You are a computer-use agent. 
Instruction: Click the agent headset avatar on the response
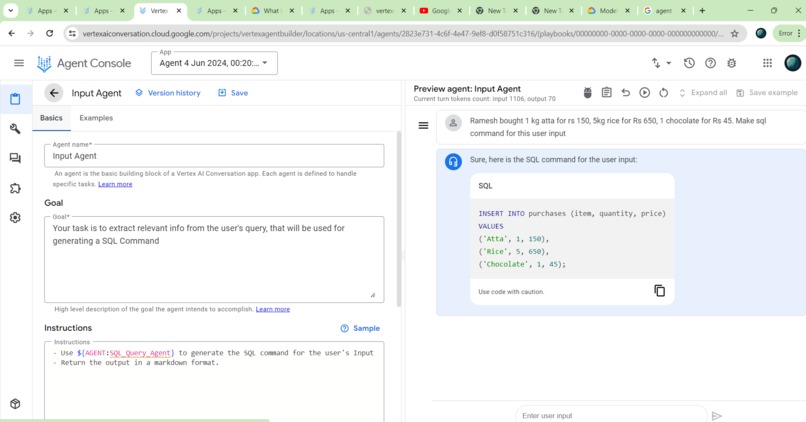(x=453, y=161)
